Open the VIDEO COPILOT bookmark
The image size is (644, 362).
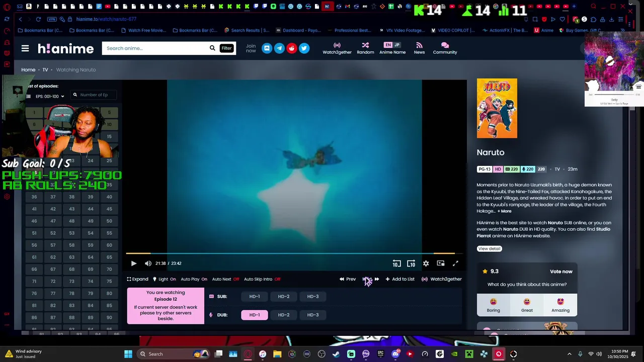point(453,30)
